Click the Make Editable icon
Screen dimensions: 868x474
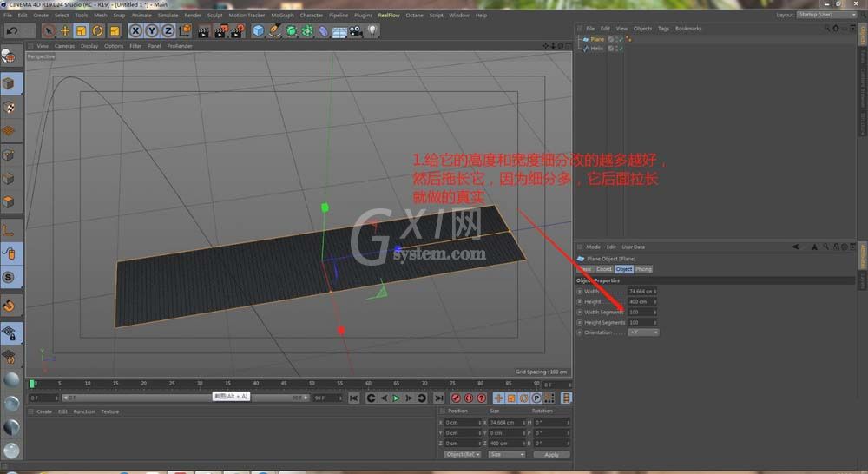tap(9, 56)
